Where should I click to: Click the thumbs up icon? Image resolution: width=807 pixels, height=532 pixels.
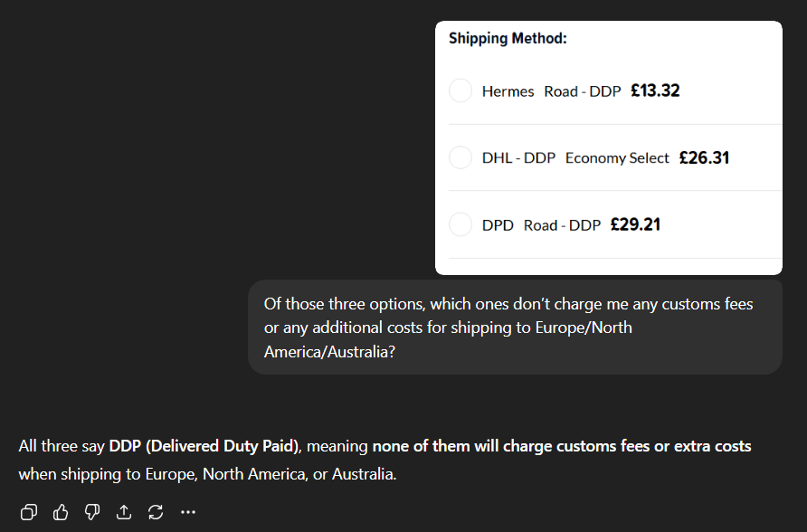click(61, 512)
